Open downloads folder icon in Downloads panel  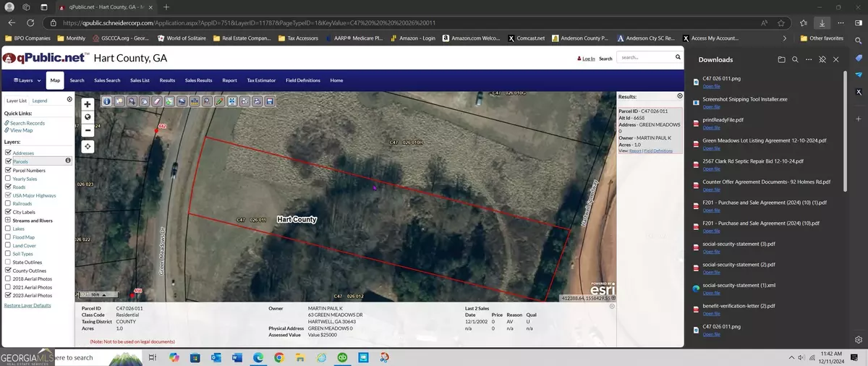pos(781,59)
